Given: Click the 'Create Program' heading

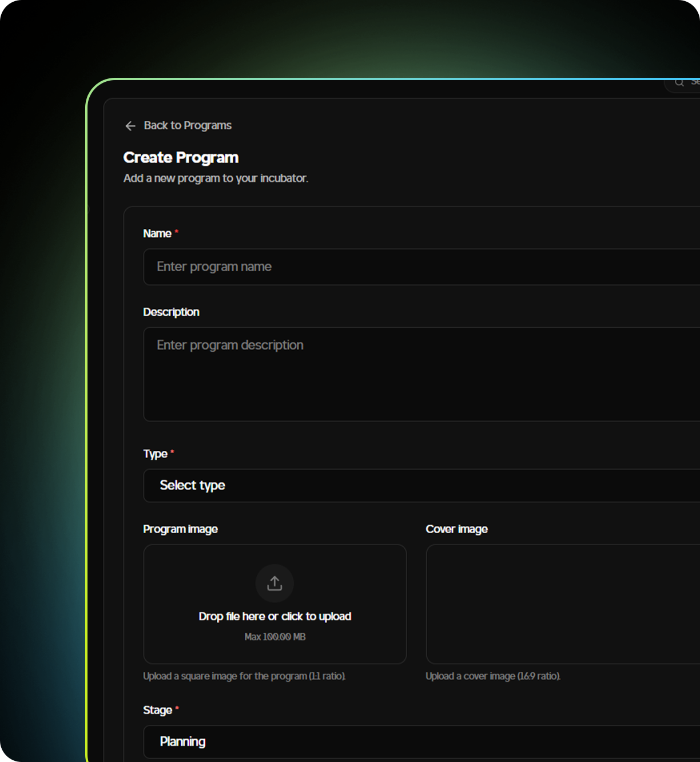Looking at the screenshot, I should point(181,157).
